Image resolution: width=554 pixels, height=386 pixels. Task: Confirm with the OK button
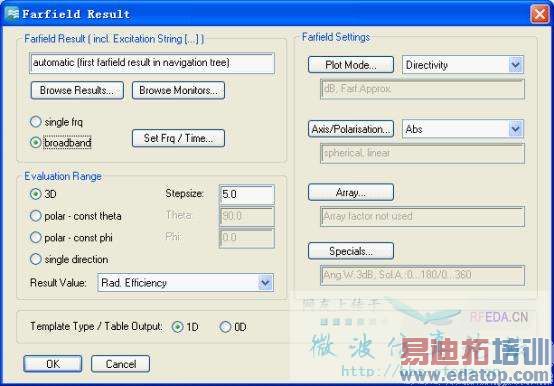(x=53, y=364)
